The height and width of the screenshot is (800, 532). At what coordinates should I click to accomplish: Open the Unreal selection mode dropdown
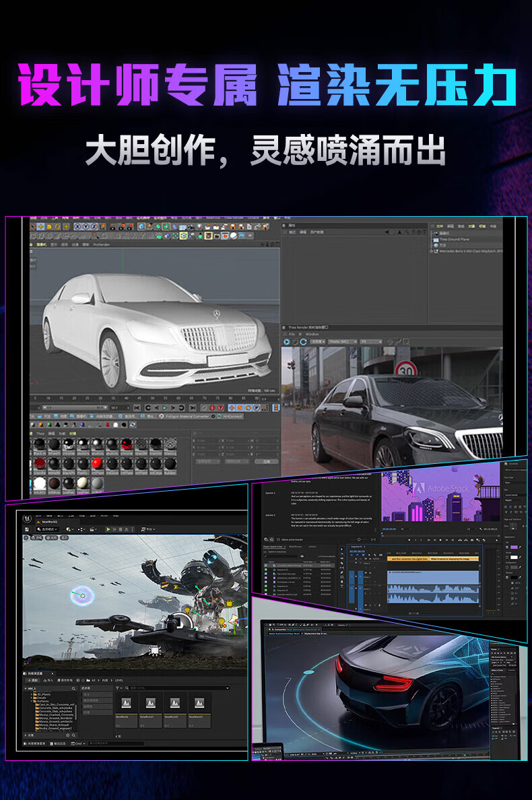47,529
